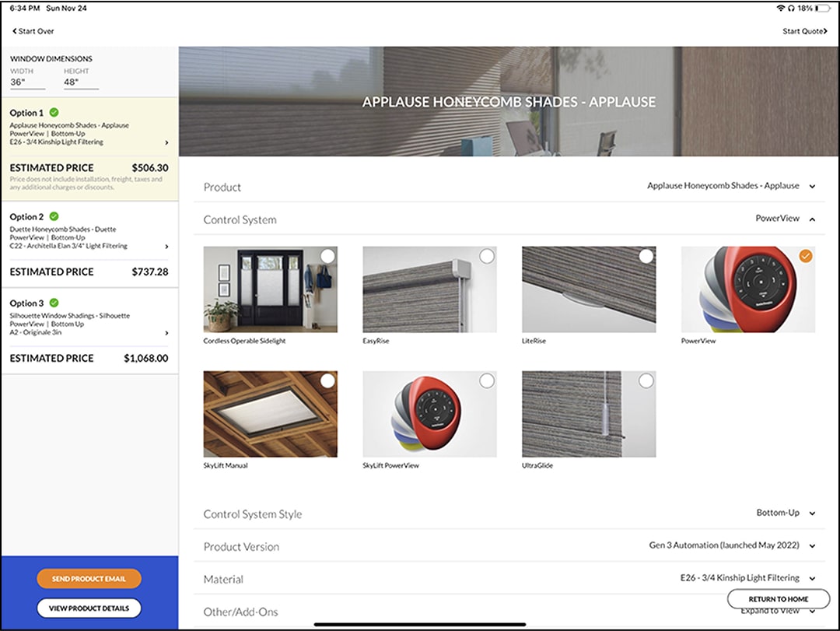Click the Cordless Operable Sidelight image

click(271, 289)
